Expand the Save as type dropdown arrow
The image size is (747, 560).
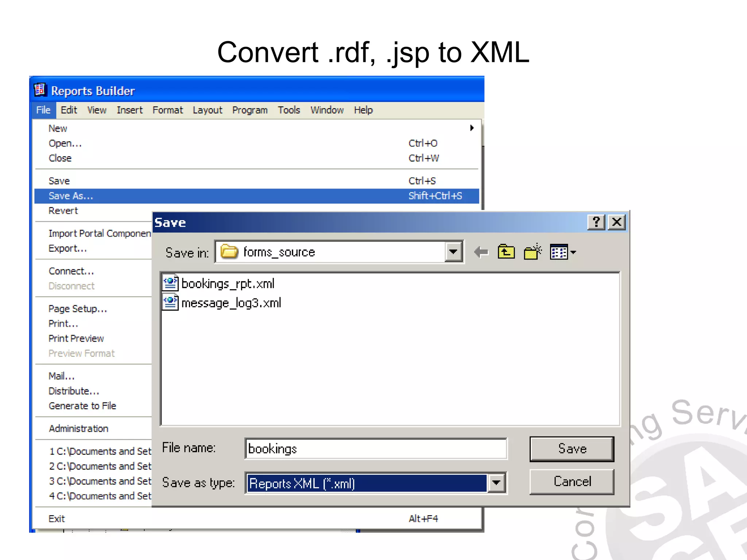496,483
